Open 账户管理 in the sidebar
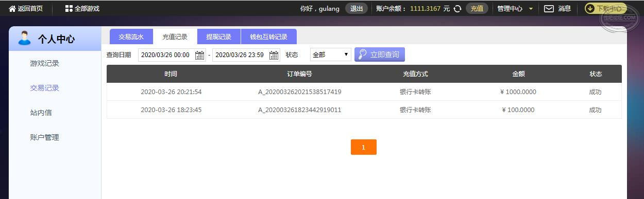Image resolution: width=644 pixels, height=199 pixels. pos(45,138)
